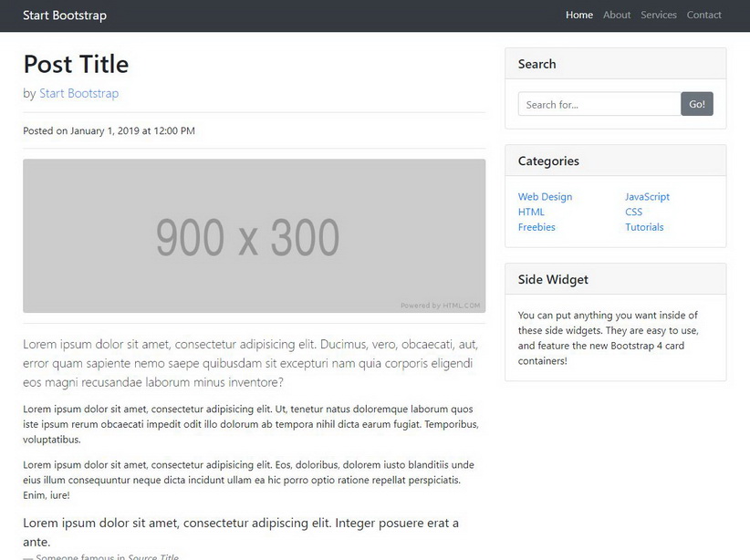Open the JavaScript category link
Viewport: 750px width, 560px height.
click(x=647, y=197)
